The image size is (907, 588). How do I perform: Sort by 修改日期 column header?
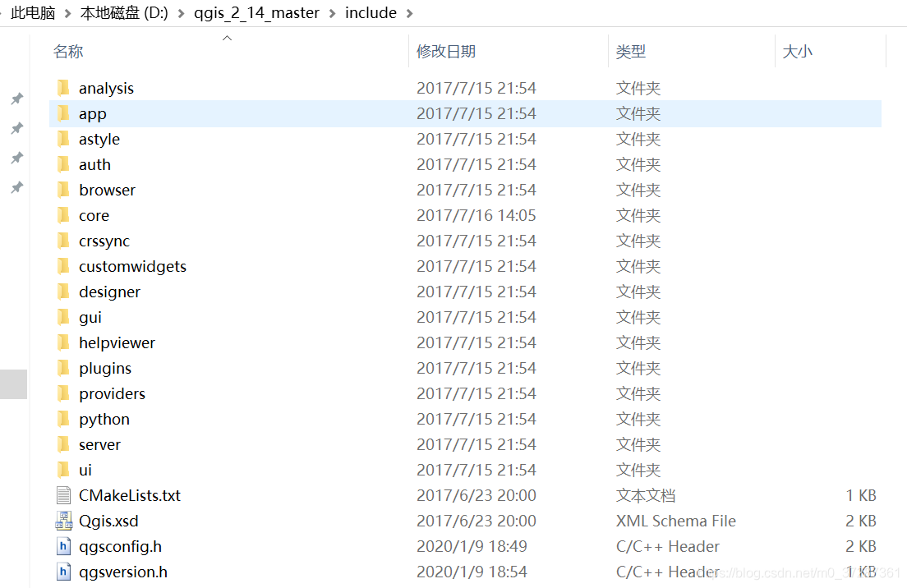446,52
